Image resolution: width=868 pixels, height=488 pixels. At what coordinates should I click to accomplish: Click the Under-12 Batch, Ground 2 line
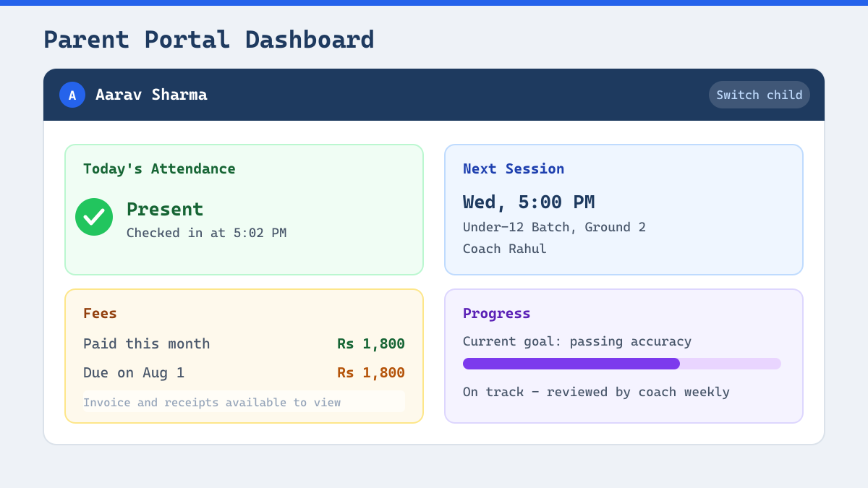[x=554, y=227]
